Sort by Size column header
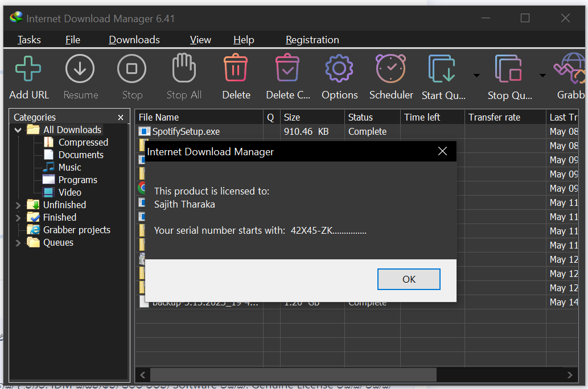 click(312, 117)
